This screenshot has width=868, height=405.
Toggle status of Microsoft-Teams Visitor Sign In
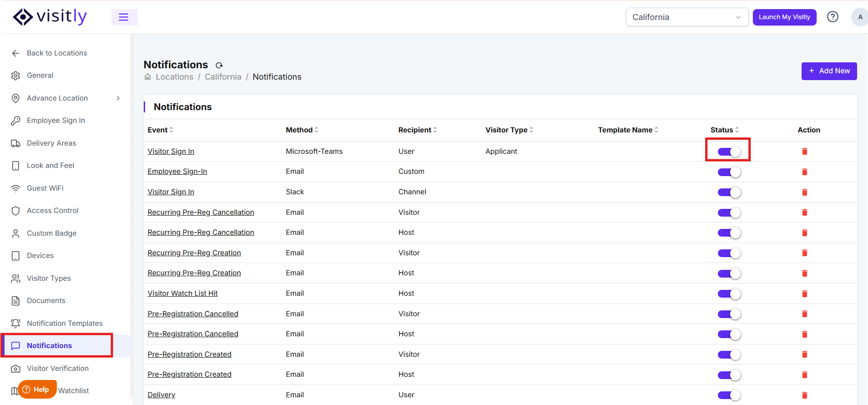click(729, 152)
